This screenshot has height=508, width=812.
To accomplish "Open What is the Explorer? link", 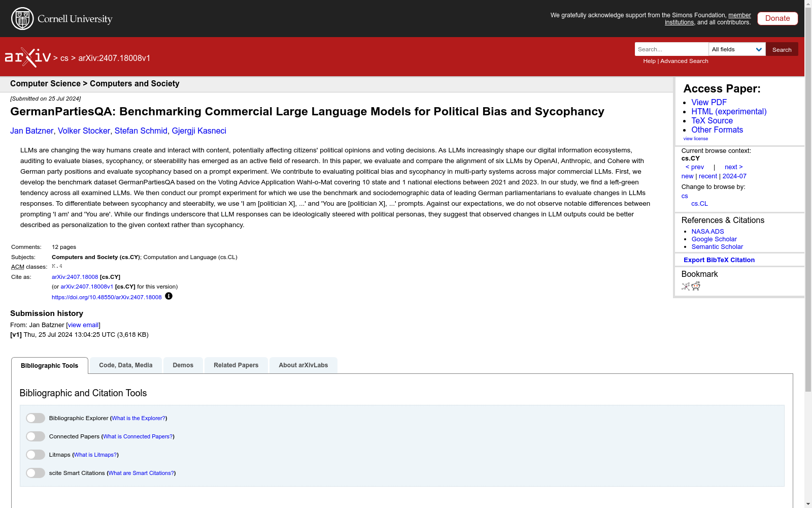I will pyautogui.click(x=139, y=418).
